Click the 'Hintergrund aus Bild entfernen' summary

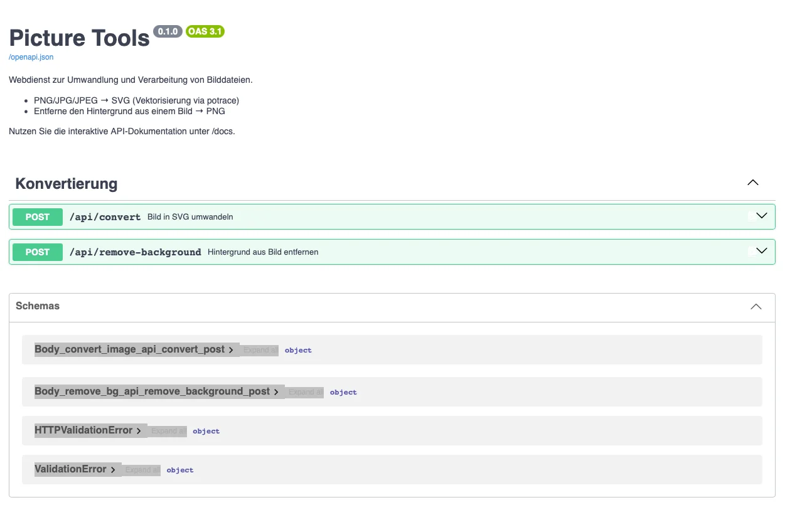coord(263,252)
